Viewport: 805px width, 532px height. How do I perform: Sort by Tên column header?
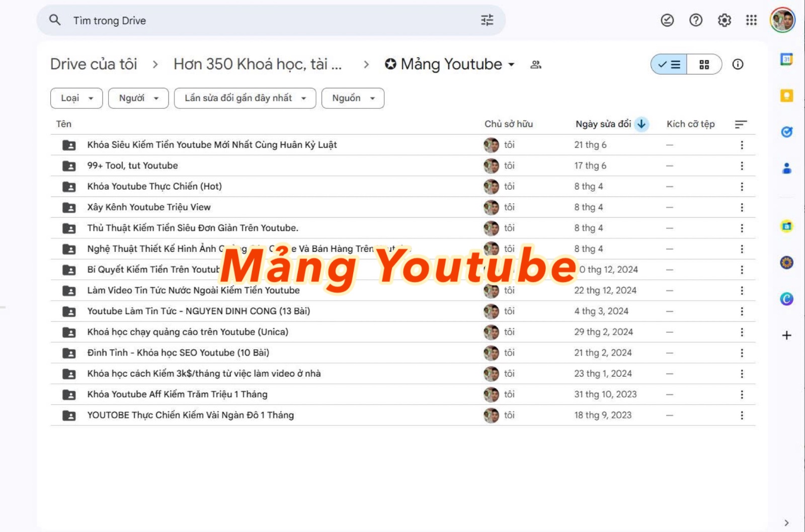click(63, 124)
